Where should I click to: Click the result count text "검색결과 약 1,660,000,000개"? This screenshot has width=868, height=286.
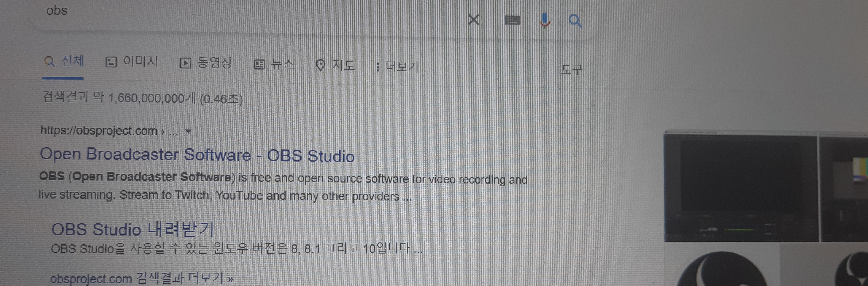pos(119,97)
